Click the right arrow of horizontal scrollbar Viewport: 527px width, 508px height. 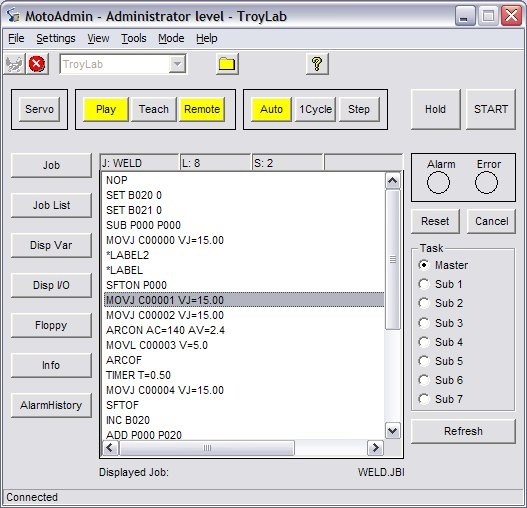(375, 448)
